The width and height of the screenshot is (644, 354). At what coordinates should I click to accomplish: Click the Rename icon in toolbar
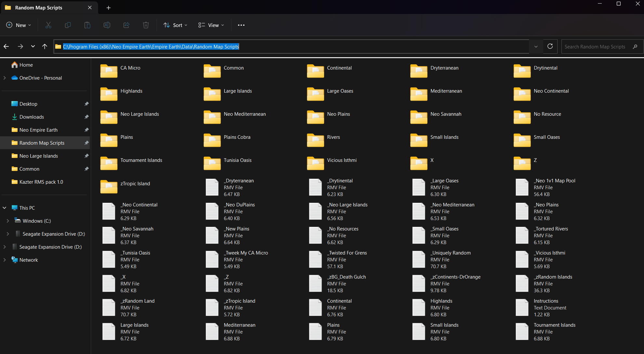tap(107, 25)
